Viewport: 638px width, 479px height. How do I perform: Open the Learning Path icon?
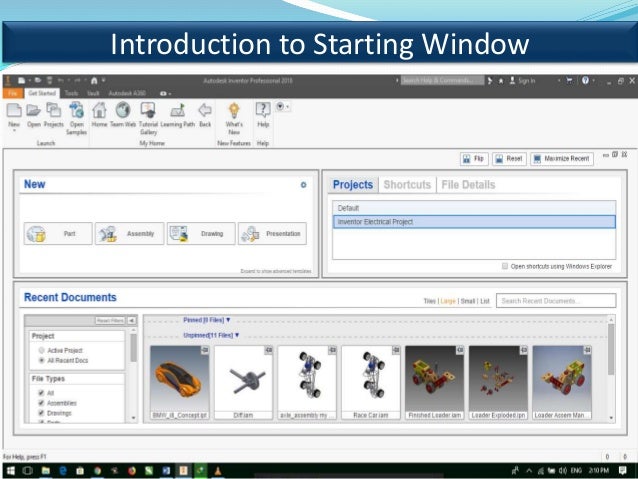point(178,111)
